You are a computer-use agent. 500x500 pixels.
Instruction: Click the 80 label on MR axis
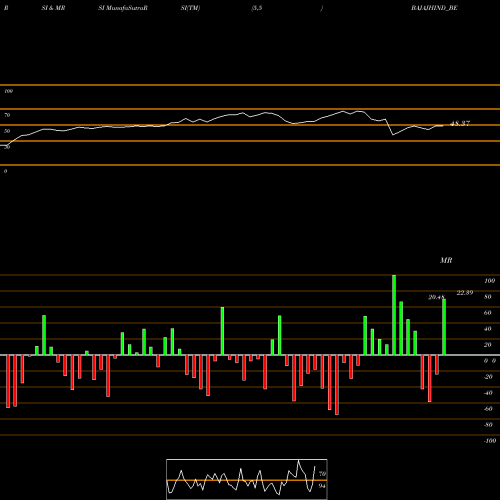(488, 297)
